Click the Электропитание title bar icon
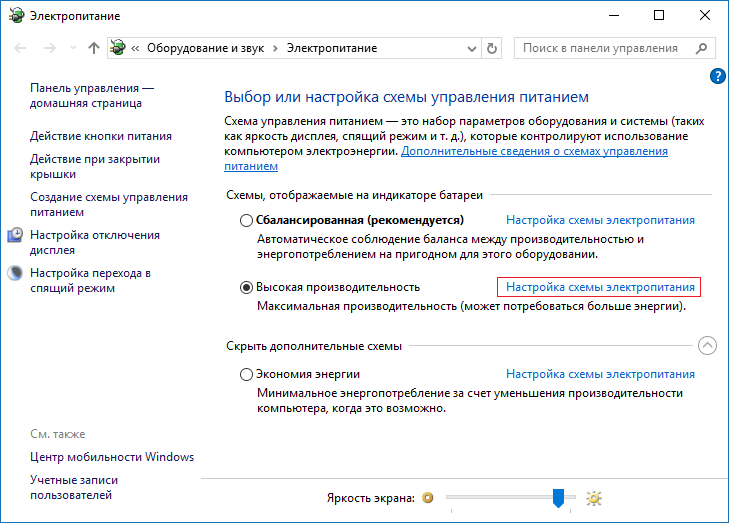Image resolution: width=729 pixels, height=523 pixels. pyautogui.click(x=16, y=15)
